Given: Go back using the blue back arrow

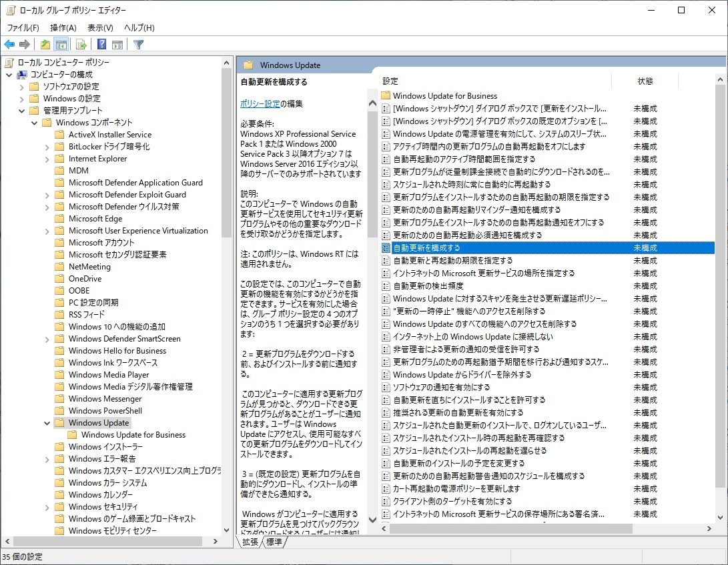Looking at the screenshot, I should pos(9,45).
